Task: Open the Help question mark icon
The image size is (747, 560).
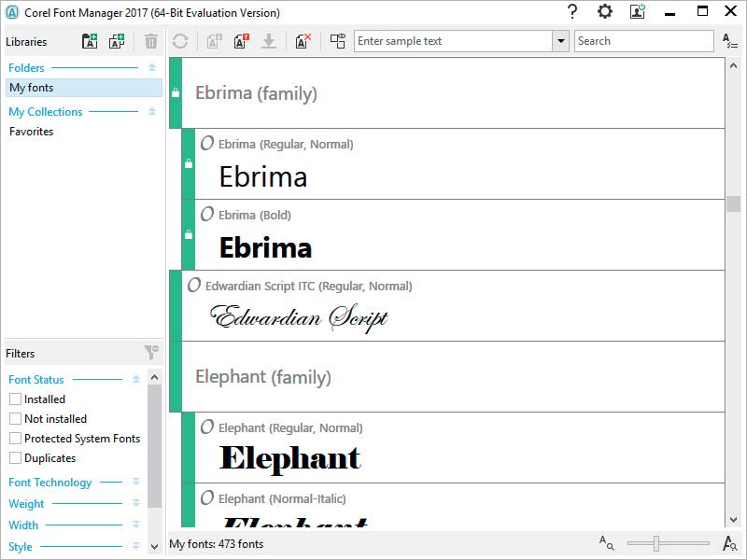Action: (572, 11)
